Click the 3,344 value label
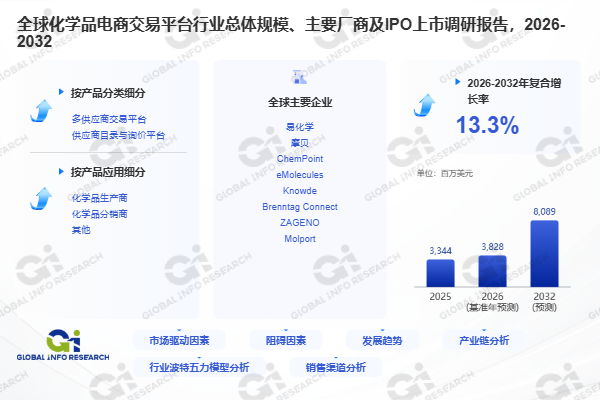This screenshot has width=600, height=400. tap(440, 251)
